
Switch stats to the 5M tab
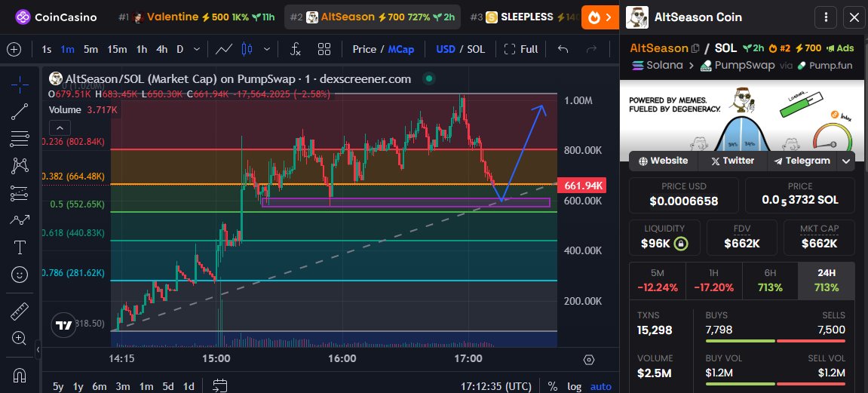tap(657, 281)
